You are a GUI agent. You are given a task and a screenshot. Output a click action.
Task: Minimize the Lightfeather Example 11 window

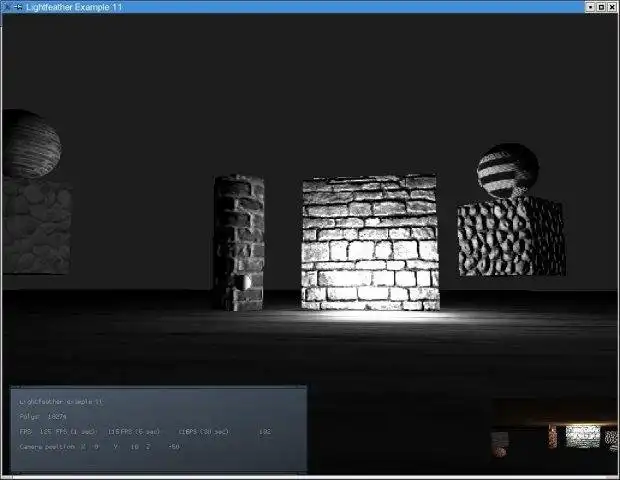click(x=589, y=6)
